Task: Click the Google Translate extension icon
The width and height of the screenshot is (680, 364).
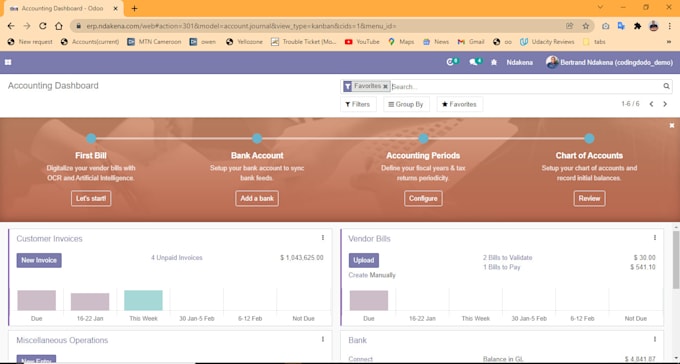Action: tap(621, 26)
